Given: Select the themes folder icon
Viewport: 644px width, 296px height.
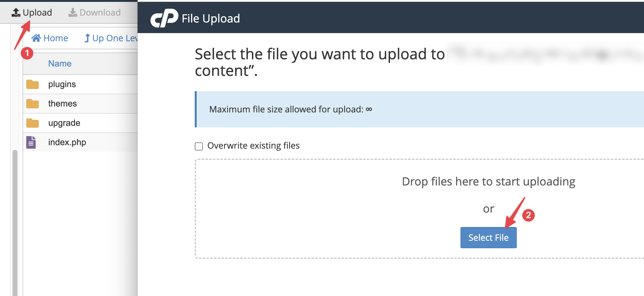Looking at the screenshot, I should pyautogui.click(x=33, y=104).
